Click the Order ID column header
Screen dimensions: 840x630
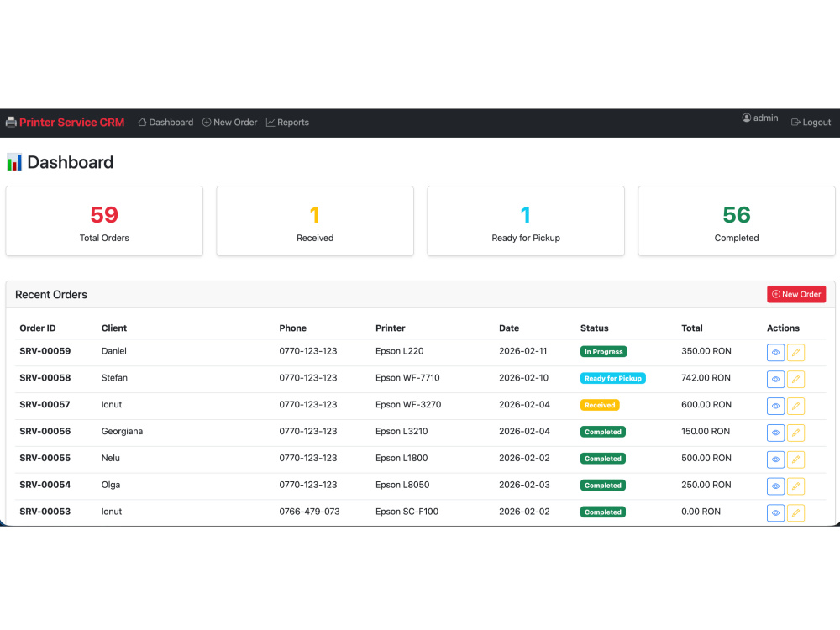38,328
